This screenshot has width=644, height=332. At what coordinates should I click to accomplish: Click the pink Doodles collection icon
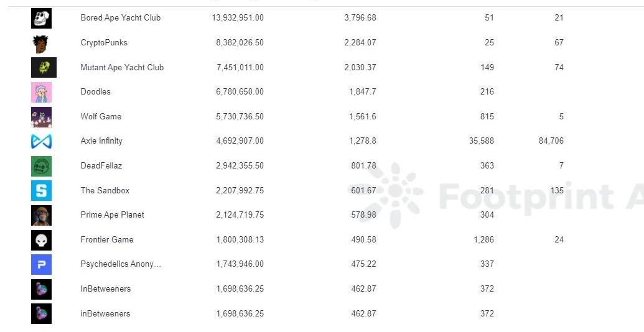pyautogui.click(x=42, y=92)
